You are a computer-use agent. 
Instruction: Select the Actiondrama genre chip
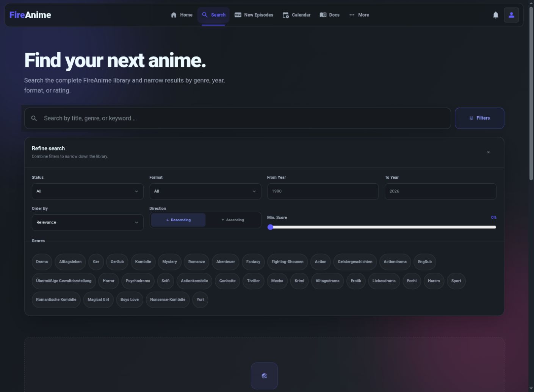[x=395, y=262]
